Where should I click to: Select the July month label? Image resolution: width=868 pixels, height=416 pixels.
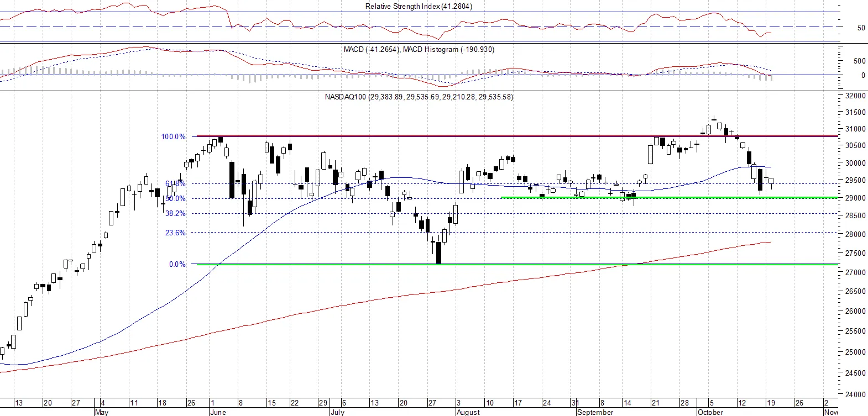tap(337, 412)
